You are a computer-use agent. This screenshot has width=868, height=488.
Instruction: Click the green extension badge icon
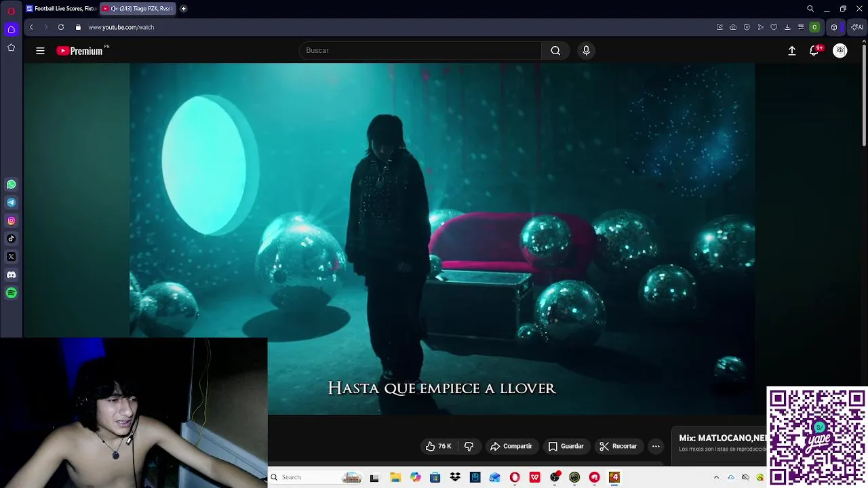pos(814,27)
